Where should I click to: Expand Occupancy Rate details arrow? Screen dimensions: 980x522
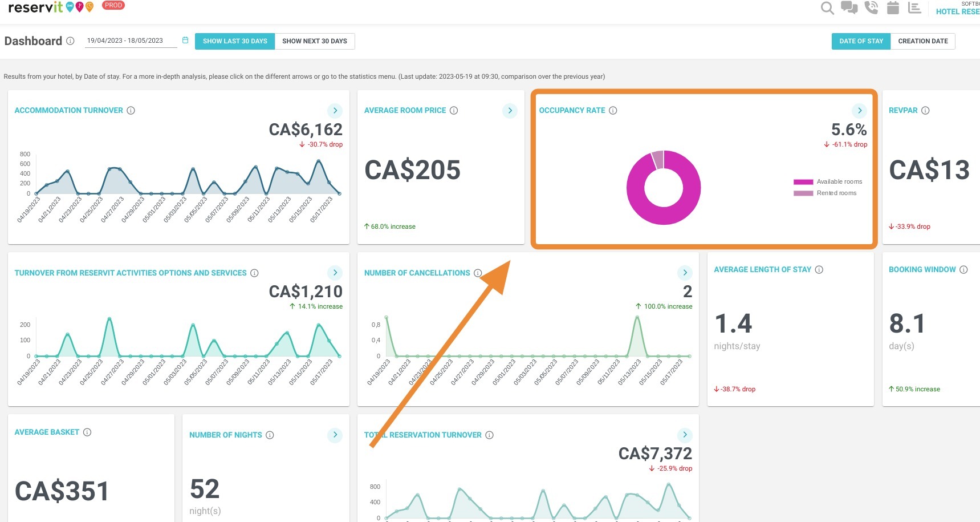pyautogui.click(x=859, y=111)
